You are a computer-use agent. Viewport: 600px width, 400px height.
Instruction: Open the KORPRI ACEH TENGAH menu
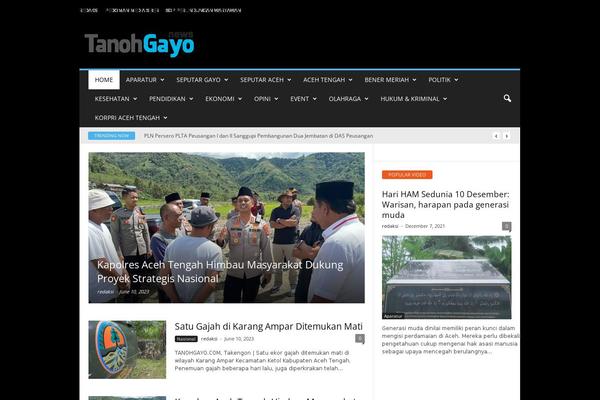131,118
